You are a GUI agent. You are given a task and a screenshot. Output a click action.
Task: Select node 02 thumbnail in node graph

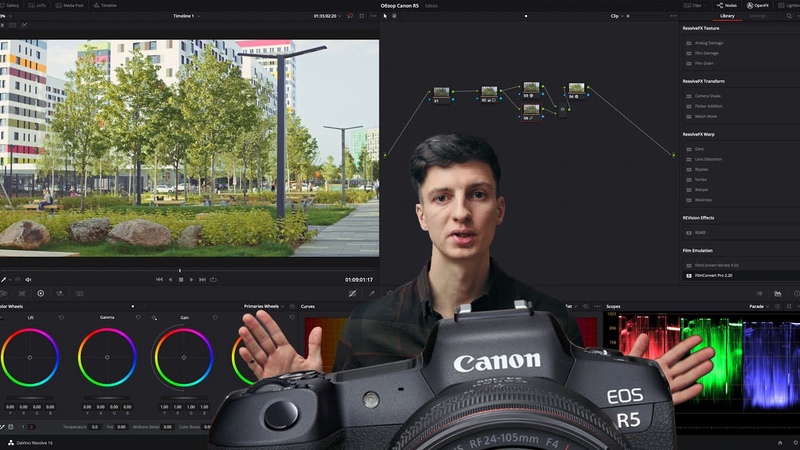489,91
